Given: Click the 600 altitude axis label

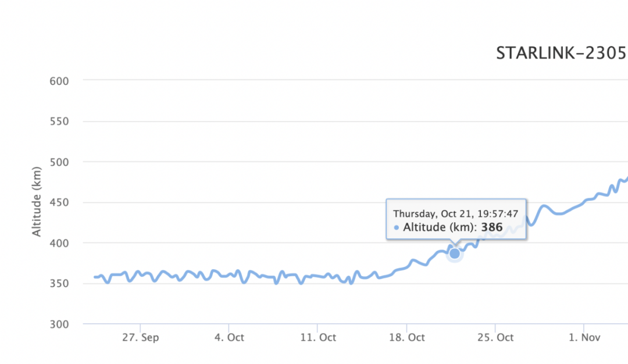Looking at the screenshot, I should 59,81.
